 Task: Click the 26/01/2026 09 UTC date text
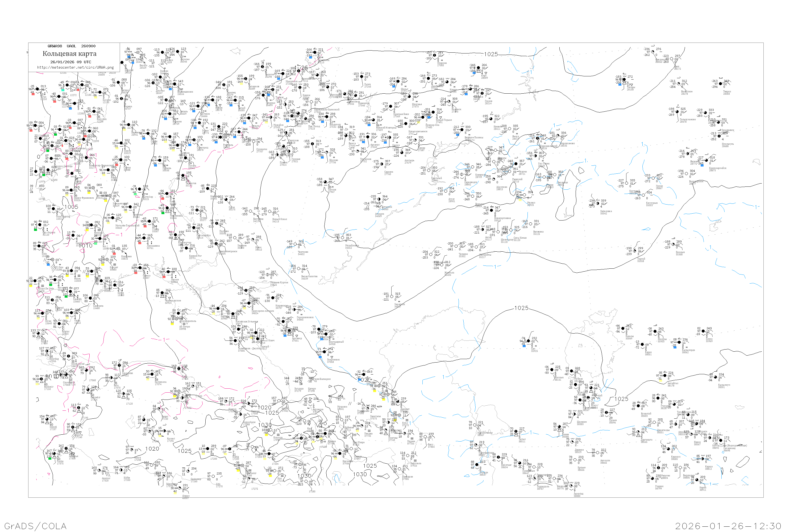click(x=70, y=62)
